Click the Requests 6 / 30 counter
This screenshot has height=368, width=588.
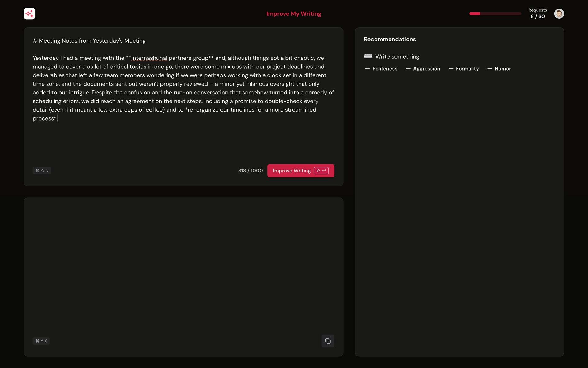[x=537, y=13]
